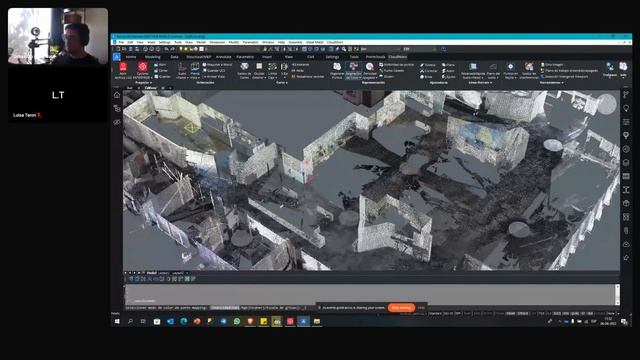The height and width of the screenshot is (360, 640).
Task: Switch to the Annotate ribbon tab
Action: click(223, 57)
